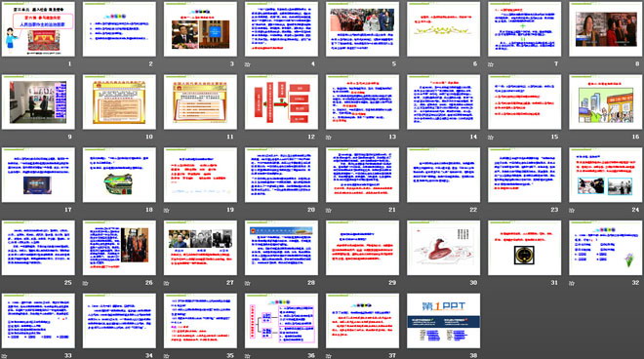The image size is (644, 359).
Task: Select slide 34 thumbnail
Action: click(119, 320)
